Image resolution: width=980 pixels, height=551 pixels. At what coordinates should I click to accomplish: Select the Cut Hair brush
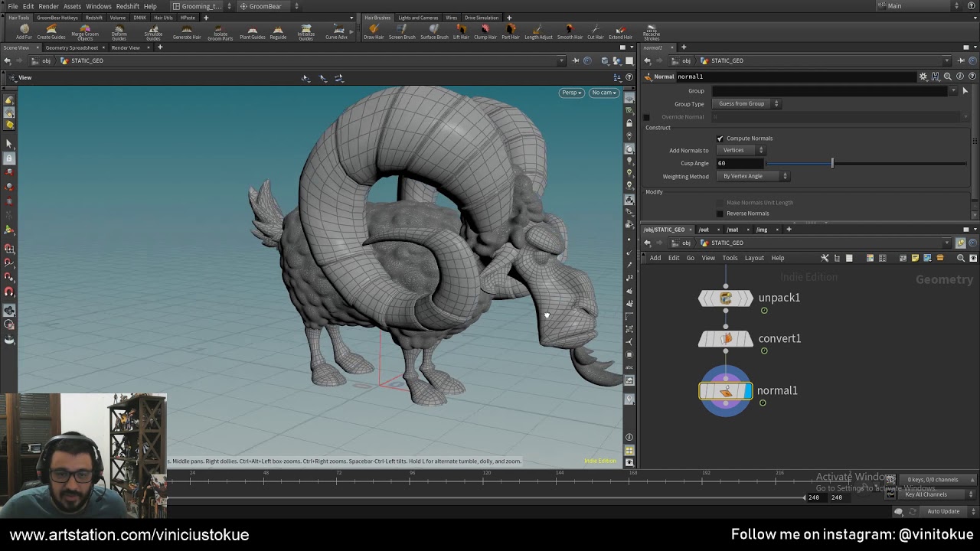point(595,32)
